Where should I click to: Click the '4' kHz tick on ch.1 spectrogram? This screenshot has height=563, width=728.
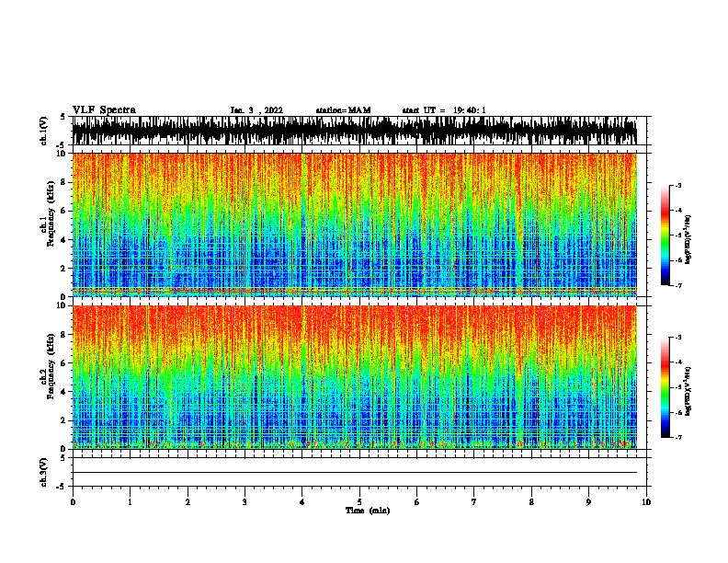(64, 240)
